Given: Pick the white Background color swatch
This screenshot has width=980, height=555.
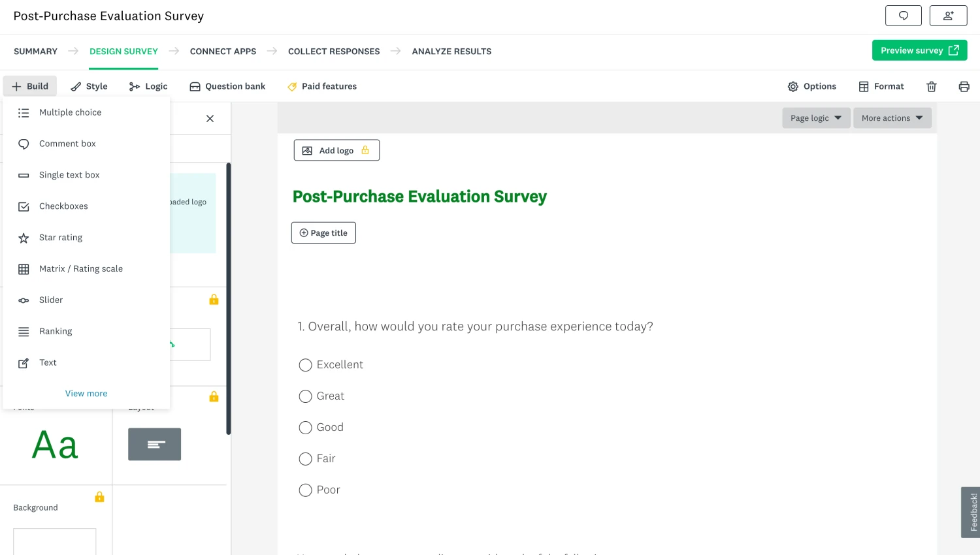Looking at the screenshot, I should click(x=54, y=543).
